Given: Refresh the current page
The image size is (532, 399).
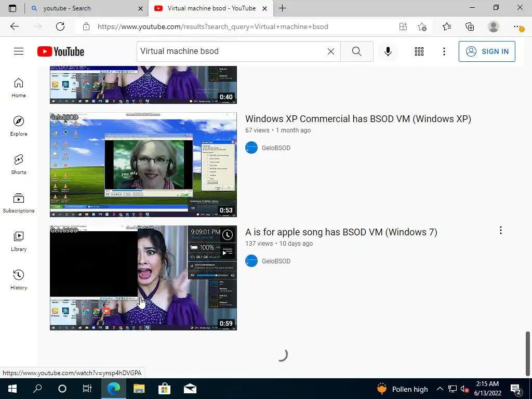Looking at the screenshot, I should click(x=60, y=26).
